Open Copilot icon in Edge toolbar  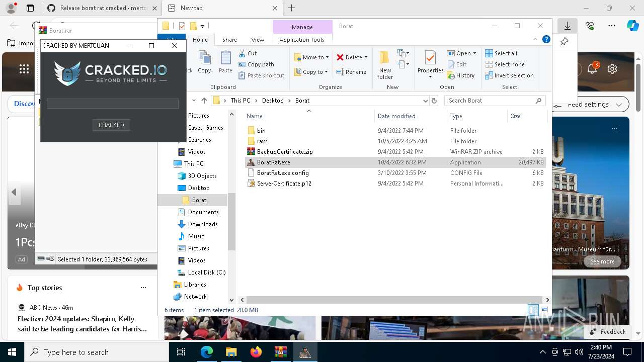632,26
